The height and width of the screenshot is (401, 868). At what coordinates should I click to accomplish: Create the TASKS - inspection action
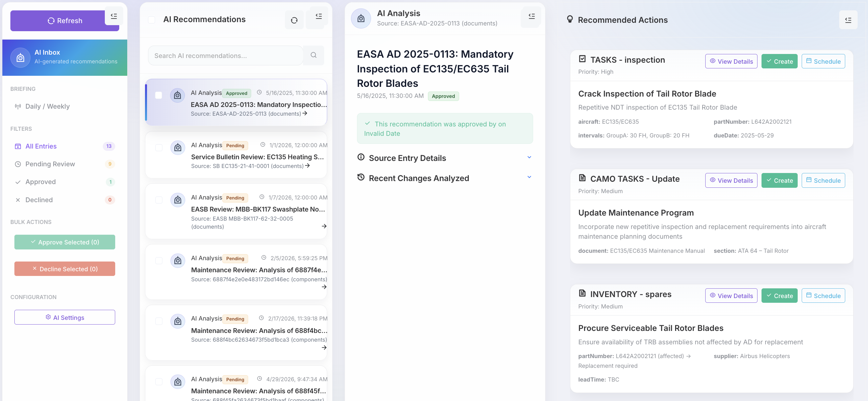(x=779, y=61)
